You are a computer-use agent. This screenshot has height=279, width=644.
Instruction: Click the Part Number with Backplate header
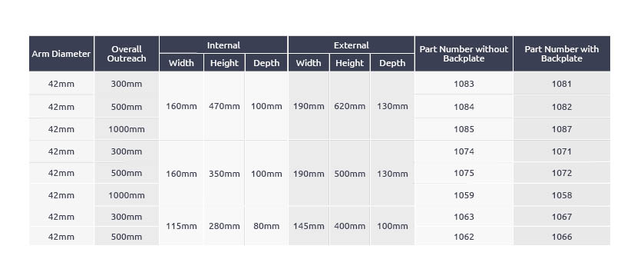(561, 54)
